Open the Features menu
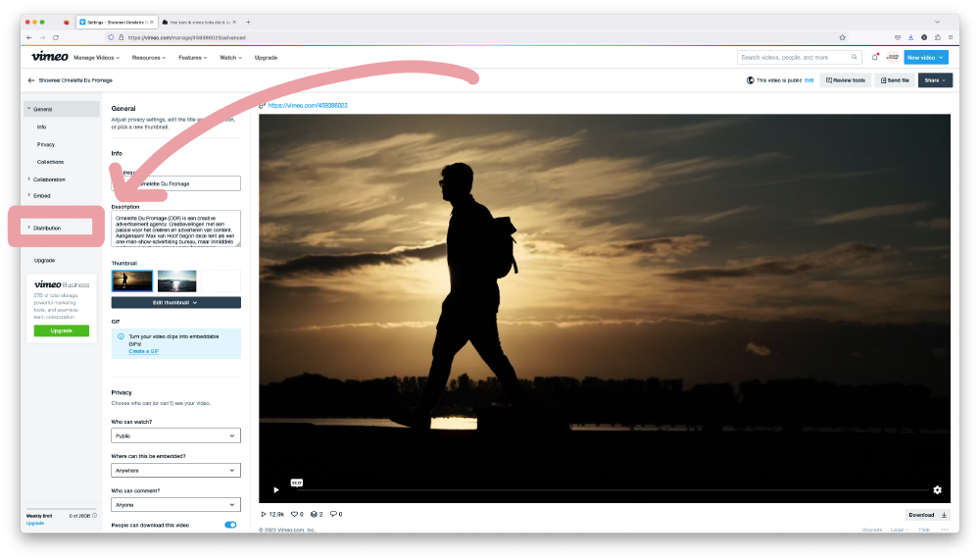This screenshot has width=980, height=560. click(192, 58)
